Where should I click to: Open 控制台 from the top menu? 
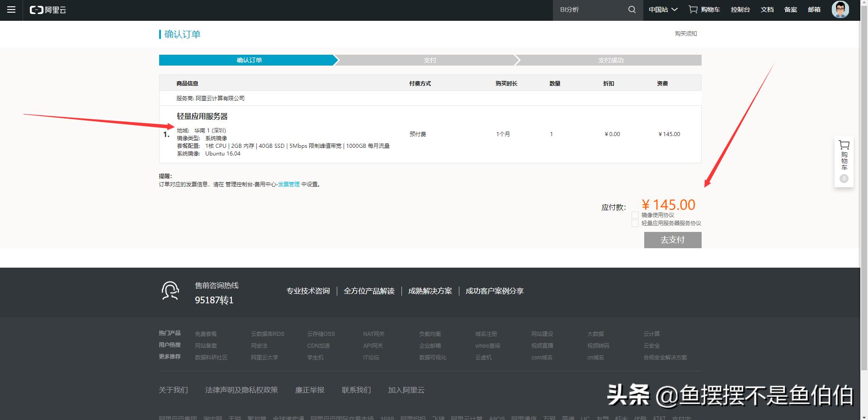point(741,9)
